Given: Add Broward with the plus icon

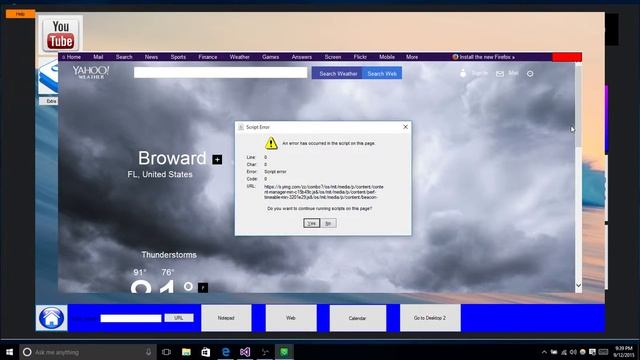Looking at the screenshot, I should [217, 160].
